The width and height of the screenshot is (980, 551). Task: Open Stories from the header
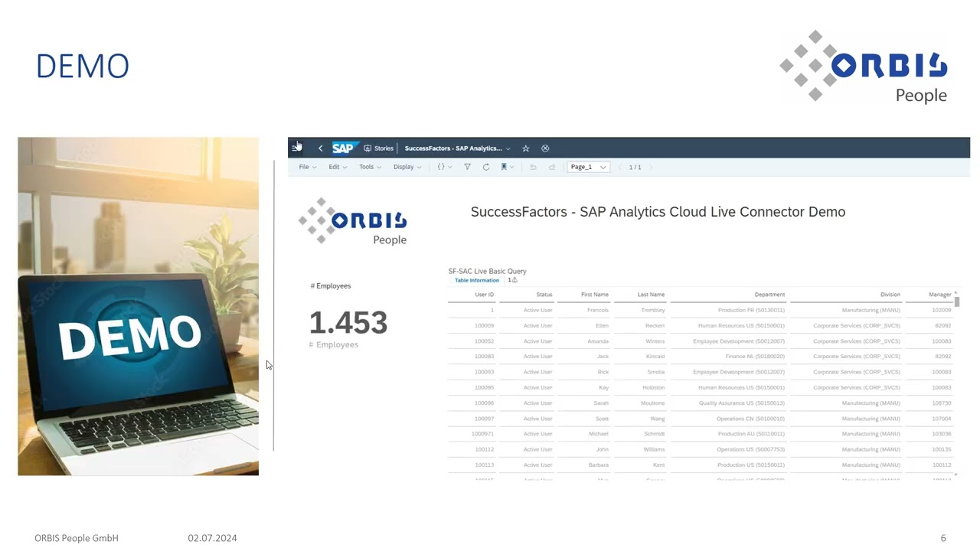379,148
